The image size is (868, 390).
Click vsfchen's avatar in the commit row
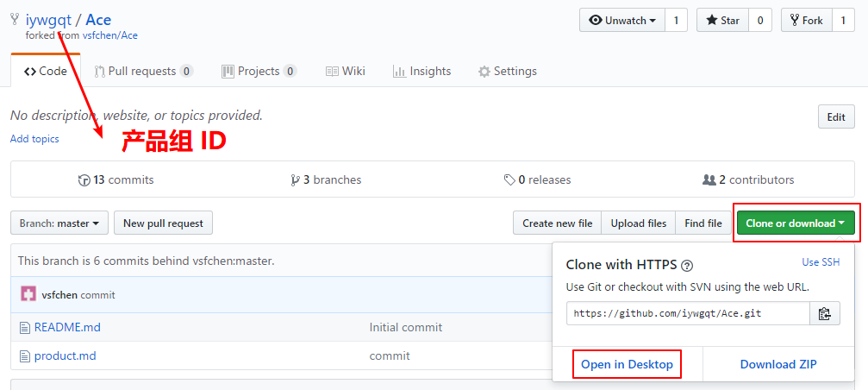(28, 294)
